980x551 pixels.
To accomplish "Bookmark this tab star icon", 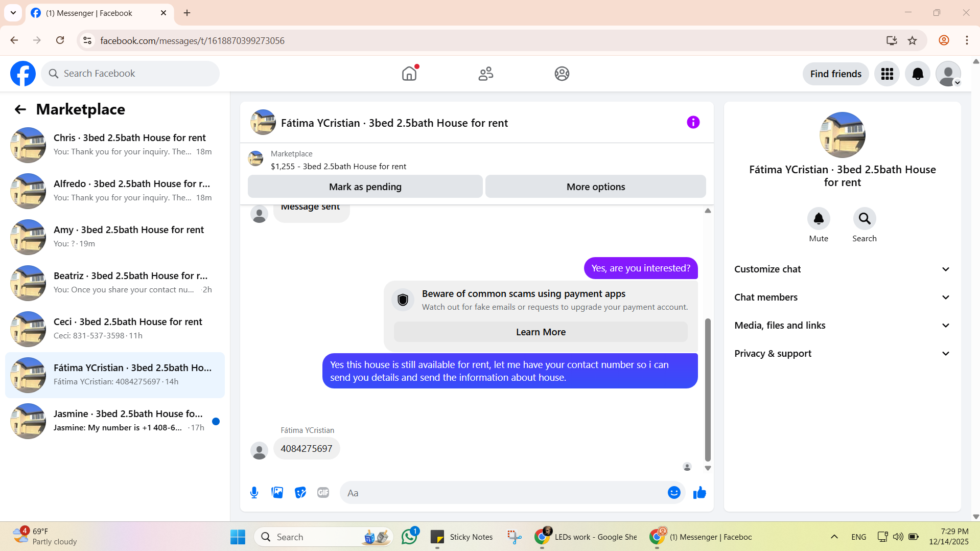I will (912, 40).
